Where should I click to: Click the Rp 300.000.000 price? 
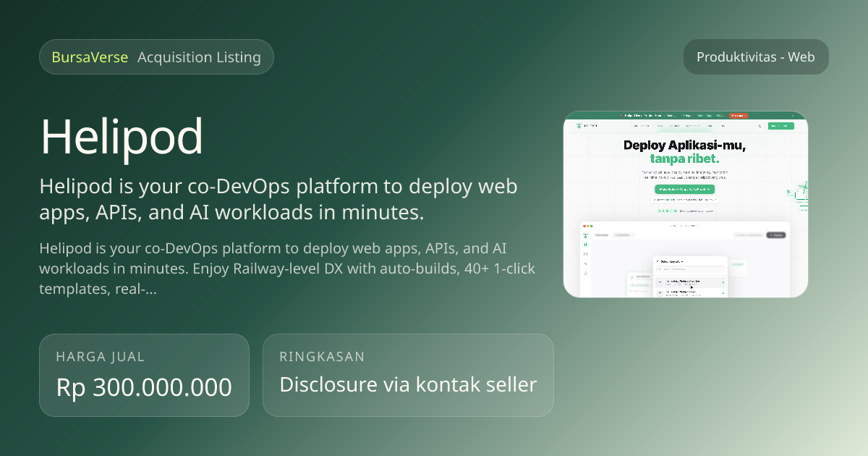pos(144,387)
